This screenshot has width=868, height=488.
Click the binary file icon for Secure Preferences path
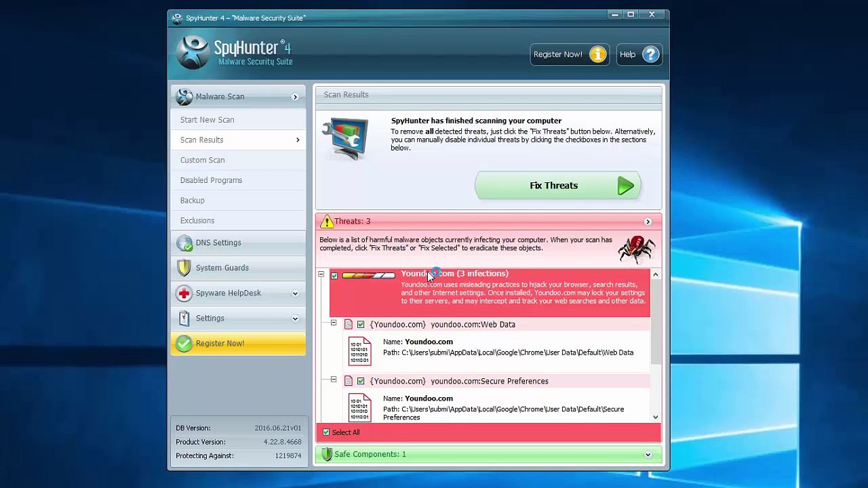point(359,408)
